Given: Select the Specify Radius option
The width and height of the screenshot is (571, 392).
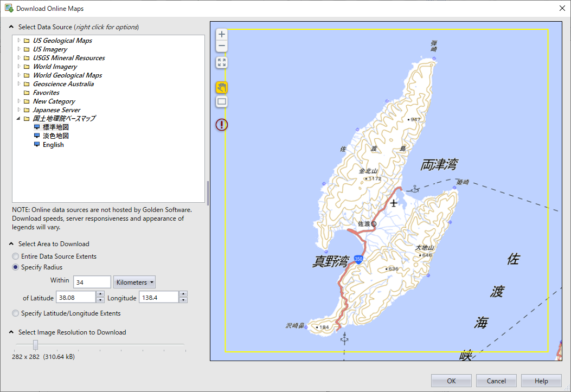Looking at the screenshot, I should pos(15,267).
